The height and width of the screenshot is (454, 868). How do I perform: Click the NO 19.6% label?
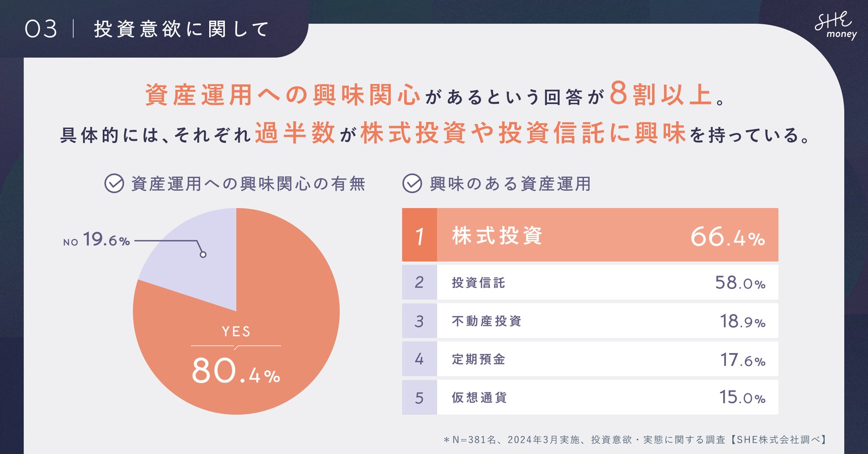pos(97,240)
